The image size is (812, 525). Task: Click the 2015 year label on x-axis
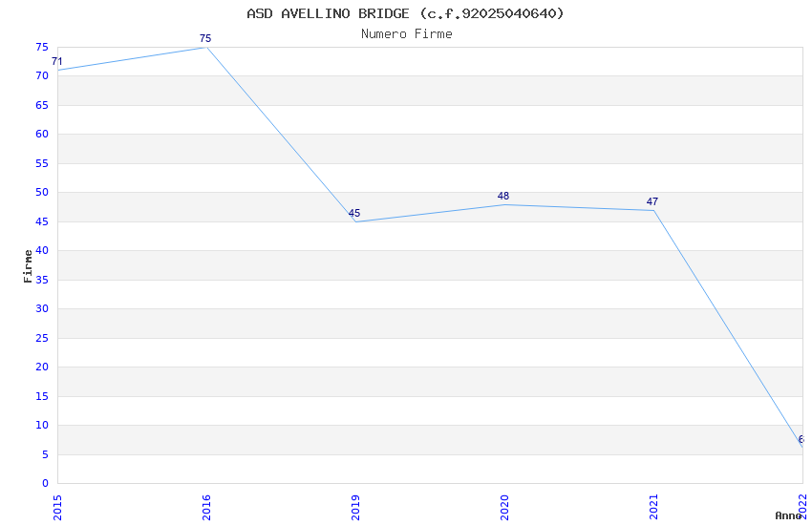57,508
